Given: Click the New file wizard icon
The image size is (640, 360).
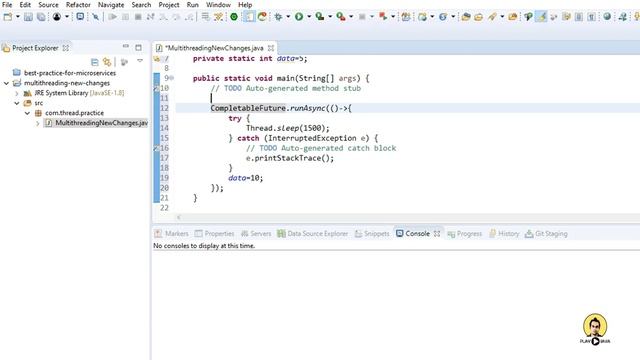Looking at the screenshot, I should [x=8, y=17].
